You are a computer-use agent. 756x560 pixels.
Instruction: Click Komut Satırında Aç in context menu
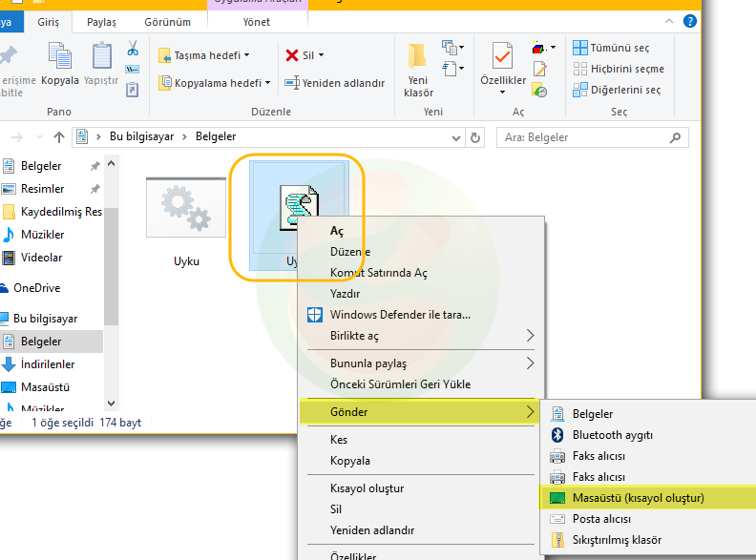click(378, 273)
